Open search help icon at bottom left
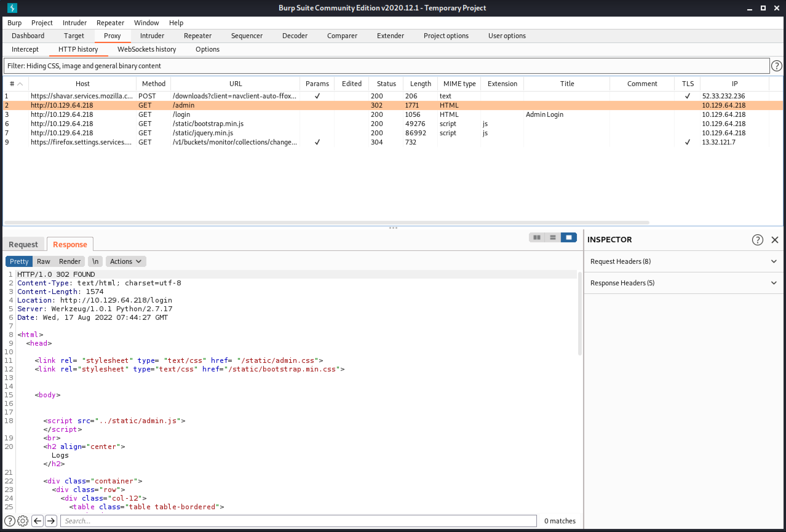The height and width of the screenshot is (532, 786). [10, 521]
